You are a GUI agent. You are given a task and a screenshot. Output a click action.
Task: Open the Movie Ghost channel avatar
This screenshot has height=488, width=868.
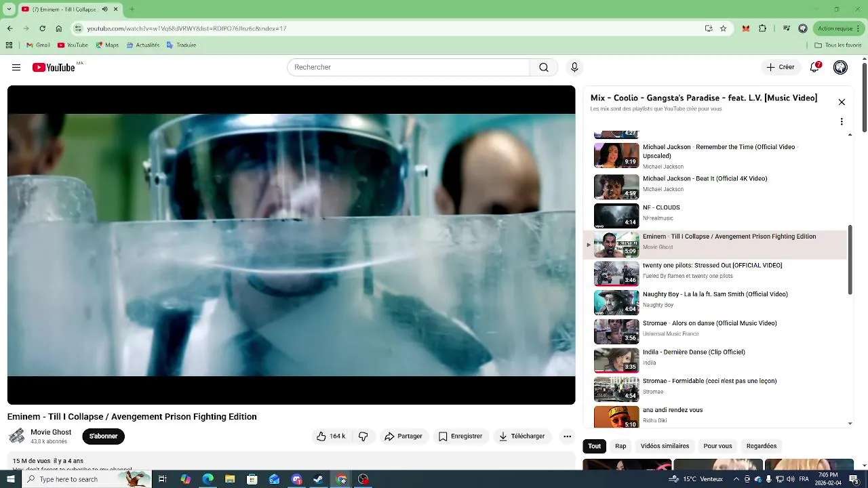point(16,436)
